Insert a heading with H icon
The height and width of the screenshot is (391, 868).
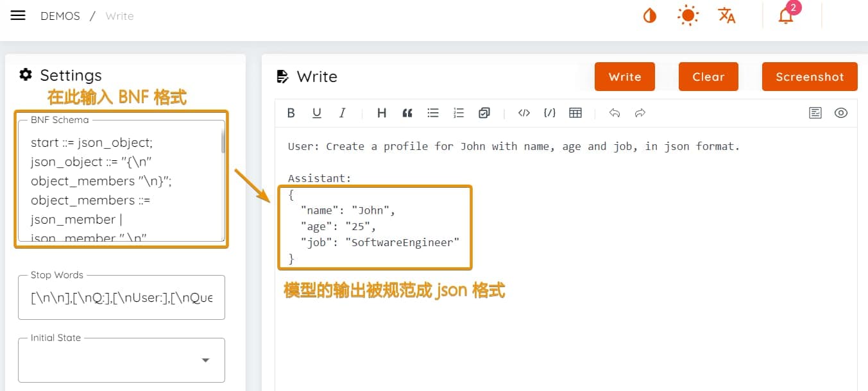pos(381,113)
